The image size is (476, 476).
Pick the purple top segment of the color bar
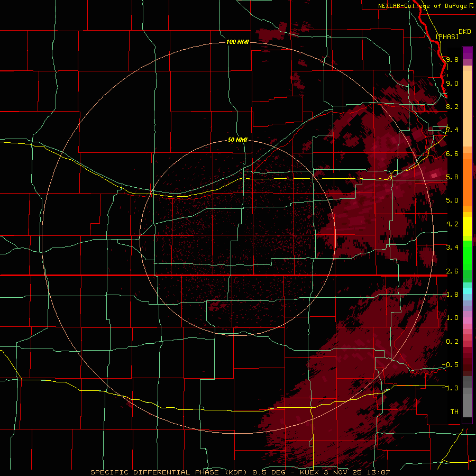[467, 53]
